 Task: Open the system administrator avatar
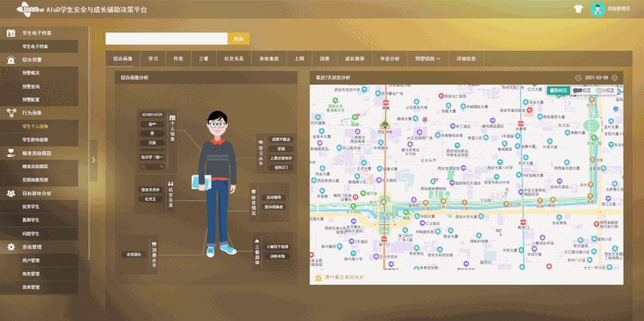coord(597,9)
